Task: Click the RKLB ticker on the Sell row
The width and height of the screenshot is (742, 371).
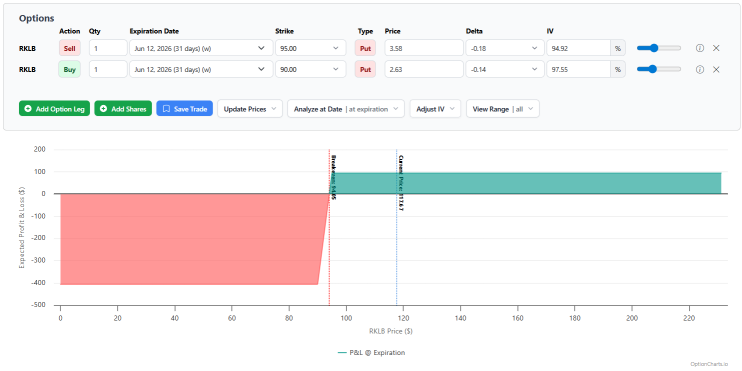Action: [27, 48]
